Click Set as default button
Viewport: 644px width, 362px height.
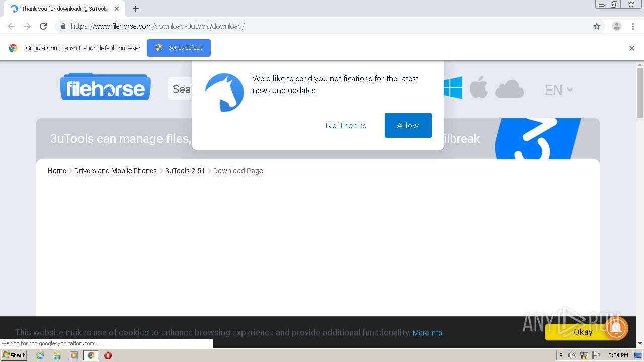pos(179,48)
